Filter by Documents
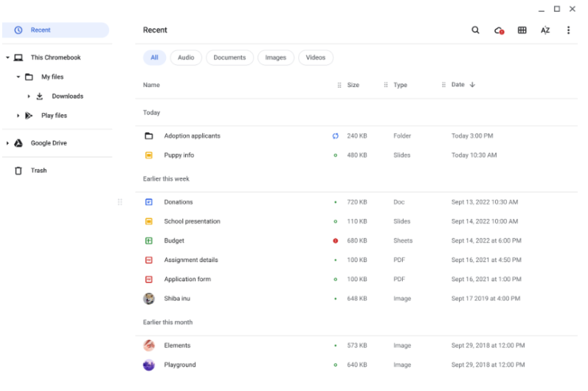 (x=229, y=58)
